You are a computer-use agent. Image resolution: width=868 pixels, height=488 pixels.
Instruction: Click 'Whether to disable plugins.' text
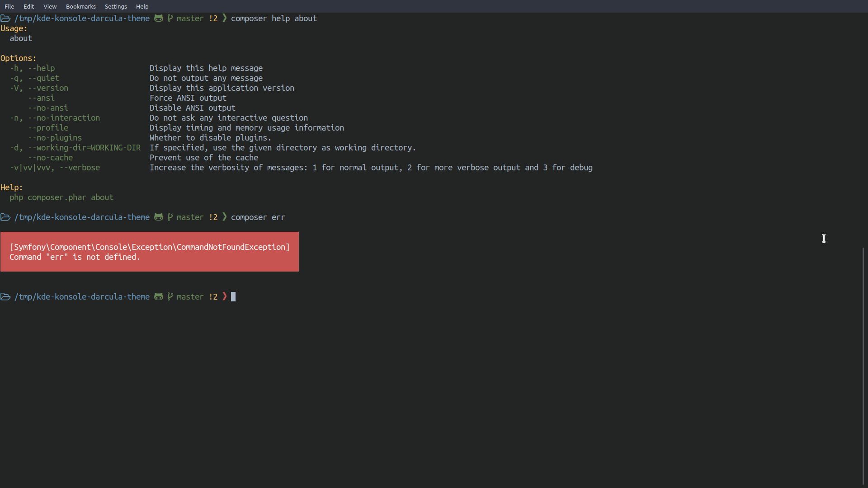(x=211, y=138)
